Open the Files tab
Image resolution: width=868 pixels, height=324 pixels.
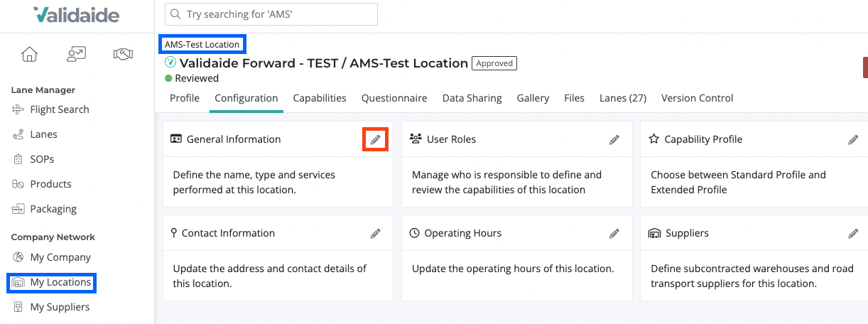[x=574, y=98]
